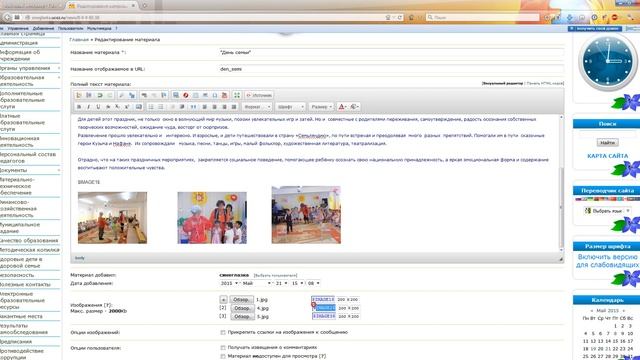Viewport: 640px width, 360px height.
Task: Add another image field with plus button
Action: click(223, 300)
